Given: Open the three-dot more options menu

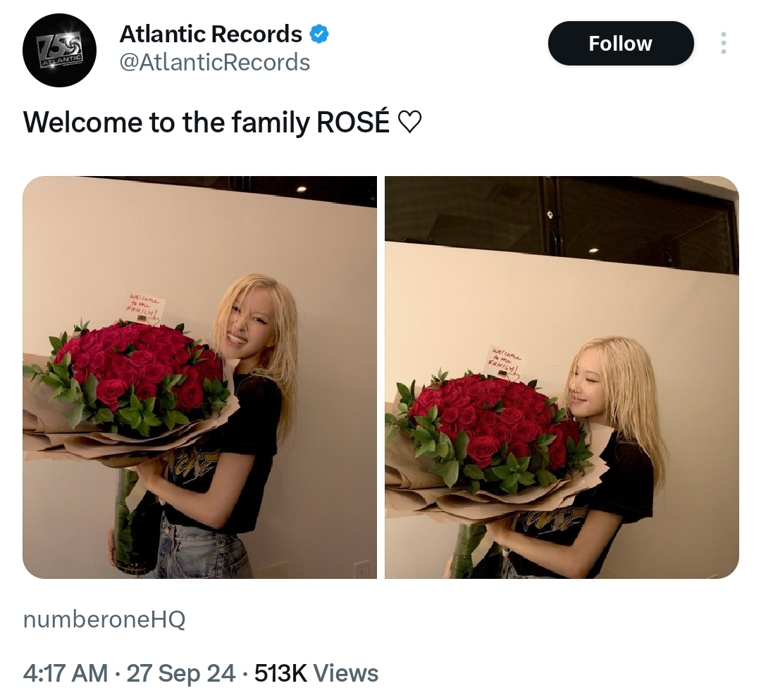Looking at the screenshot, I should tap(723, 43).
